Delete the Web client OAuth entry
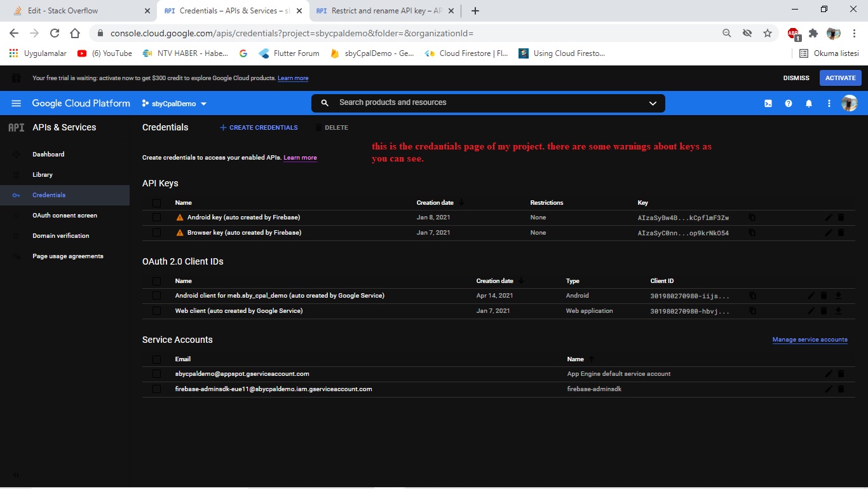Screen dimensions: 868x491 824,311
